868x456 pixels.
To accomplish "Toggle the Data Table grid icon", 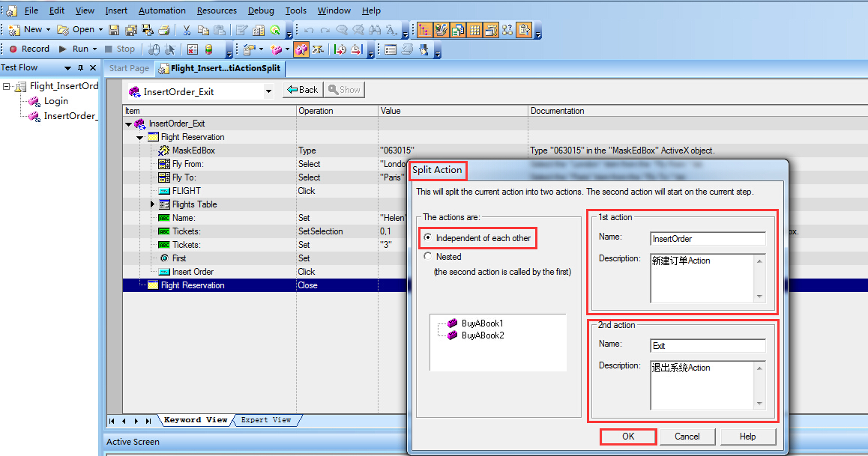I will point(474,29).
